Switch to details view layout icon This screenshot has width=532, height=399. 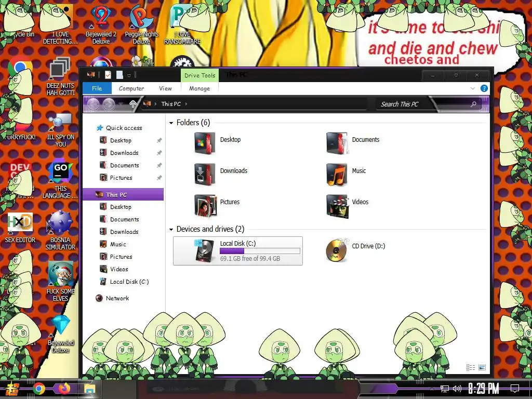471,367
